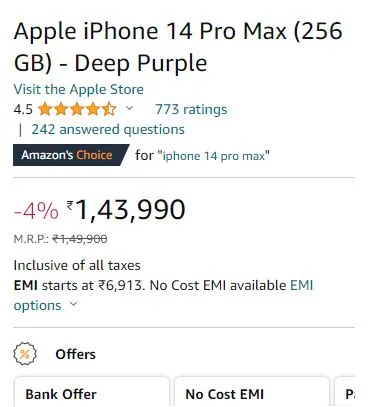Viewport: 378px width, 407px height.
Task: Select the No Cost EMI offer card
Action: pos(252,392)
